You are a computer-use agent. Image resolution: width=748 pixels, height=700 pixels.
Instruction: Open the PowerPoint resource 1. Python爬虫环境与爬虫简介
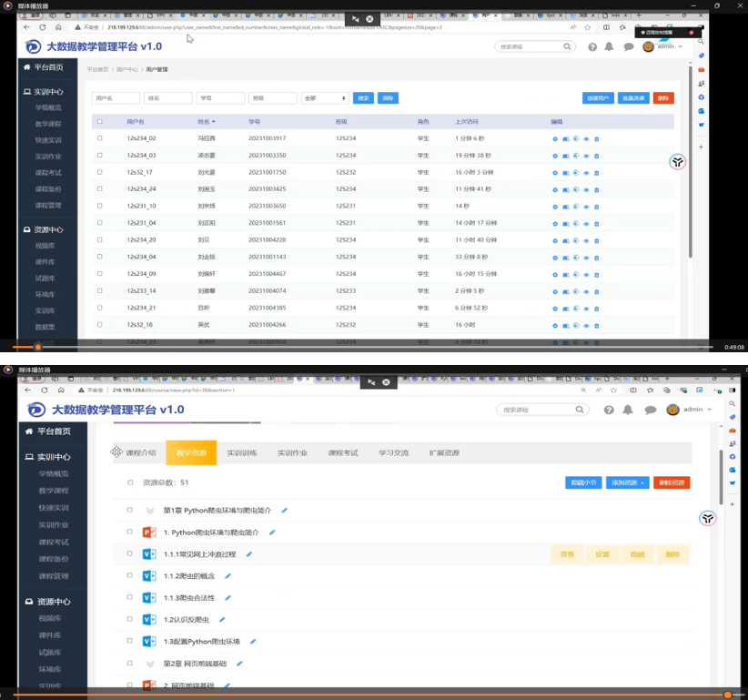211,533
